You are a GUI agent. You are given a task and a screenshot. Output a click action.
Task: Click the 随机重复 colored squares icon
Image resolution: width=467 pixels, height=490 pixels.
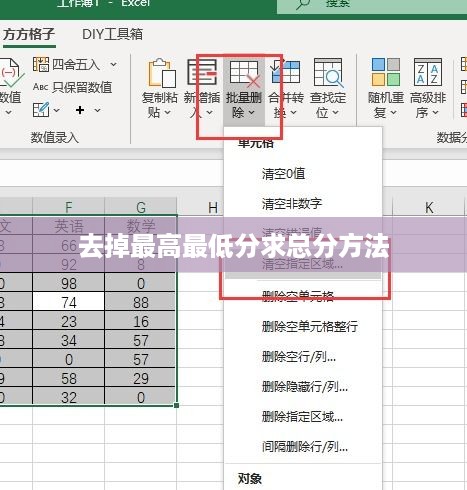point(386,72)
